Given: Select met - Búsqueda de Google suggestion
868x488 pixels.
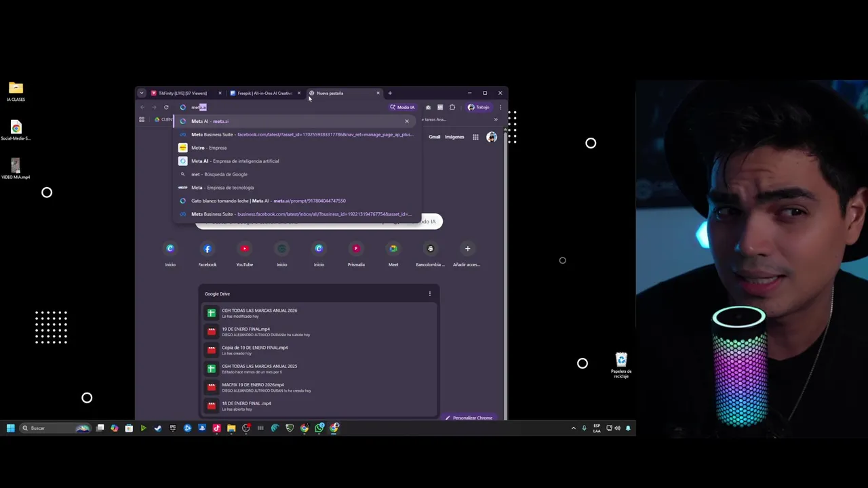Looking at the screenshot, I should [297, 174].
